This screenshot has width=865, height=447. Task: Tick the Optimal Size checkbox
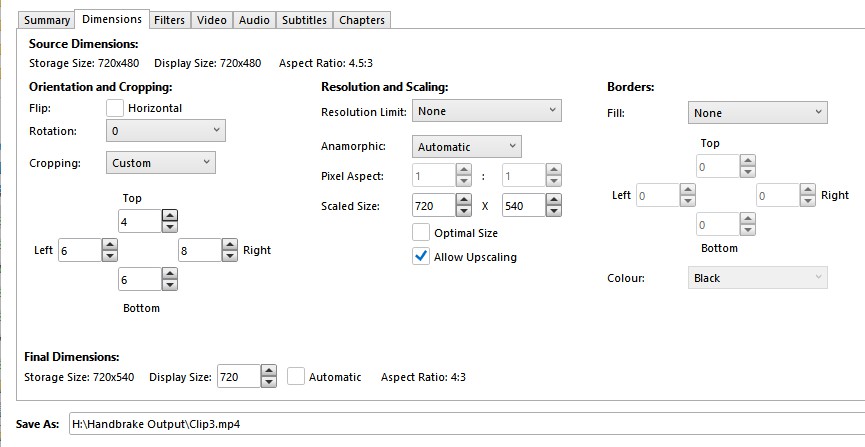(421, 232)
